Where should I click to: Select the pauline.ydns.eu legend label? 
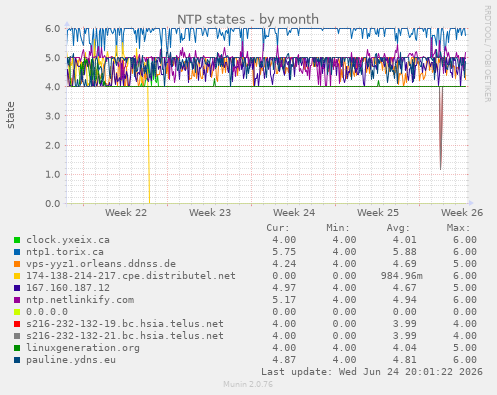71,360
